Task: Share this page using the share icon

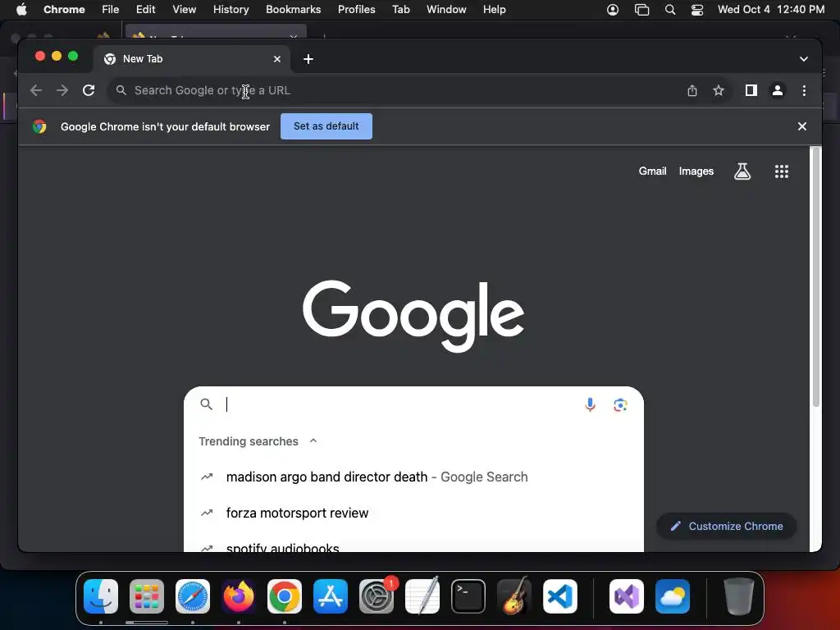Action: pyautogui.click(x=692, y=90)
